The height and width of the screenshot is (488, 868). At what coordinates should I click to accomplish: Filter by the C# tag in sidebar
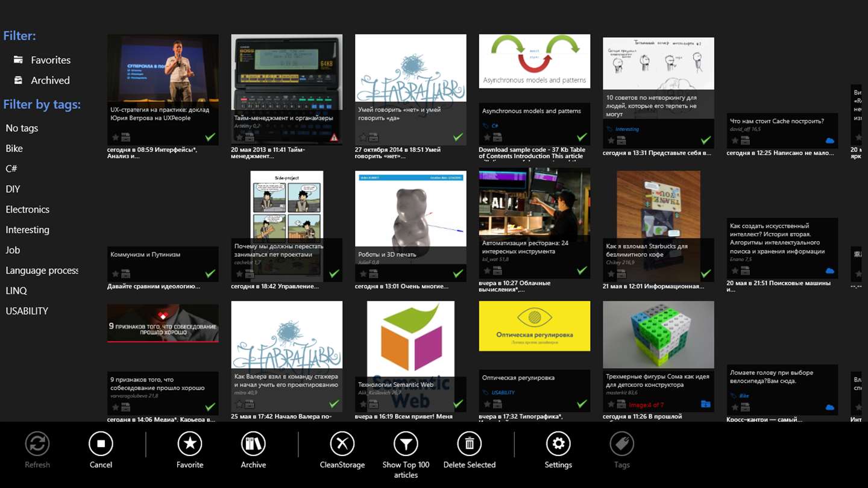tap(11, 169)
